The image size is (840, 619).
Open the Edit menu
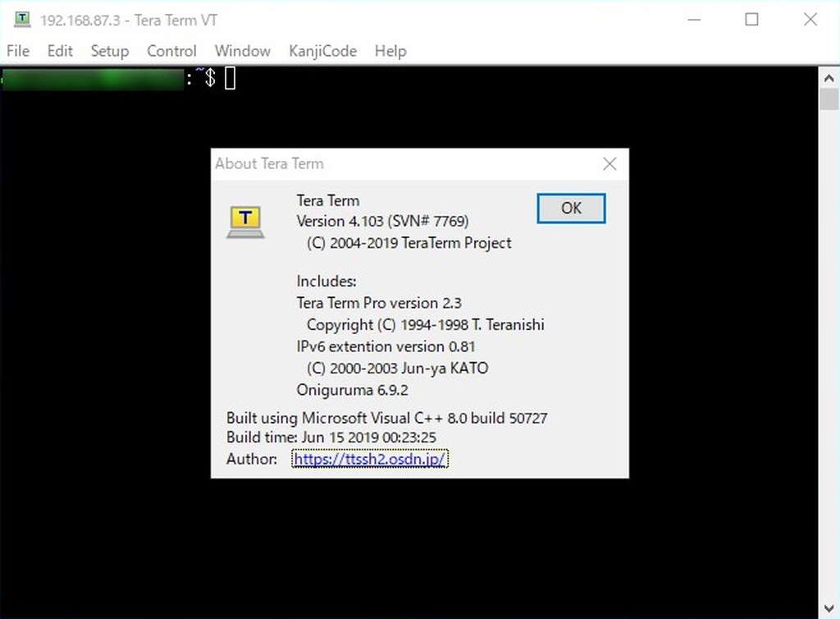(59, 51)
